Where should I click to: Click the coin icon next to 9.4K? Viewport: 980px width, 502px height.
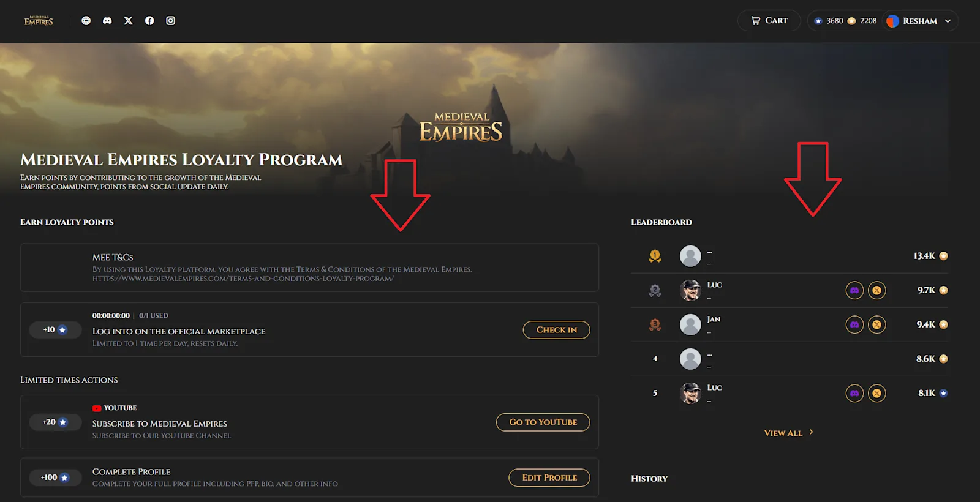point(944,324)
